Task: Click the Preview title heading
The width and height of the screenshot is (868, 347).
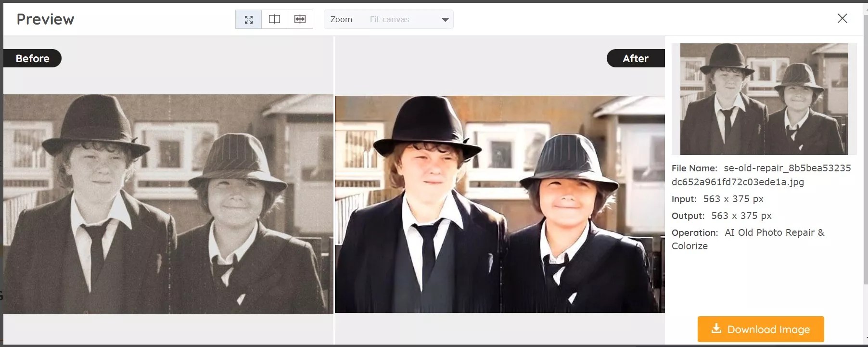Action: [45, 19]
